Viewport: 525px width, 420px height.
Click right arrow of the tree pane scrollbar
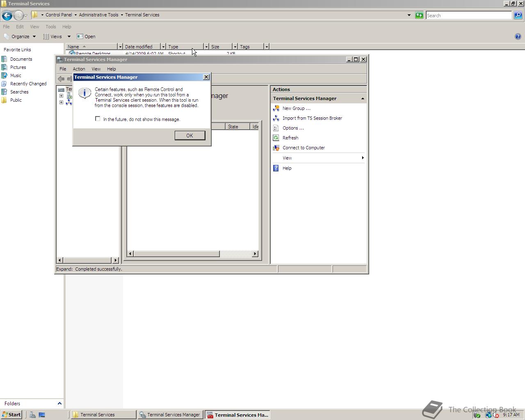pyautogui.click(x=115, y=260)
